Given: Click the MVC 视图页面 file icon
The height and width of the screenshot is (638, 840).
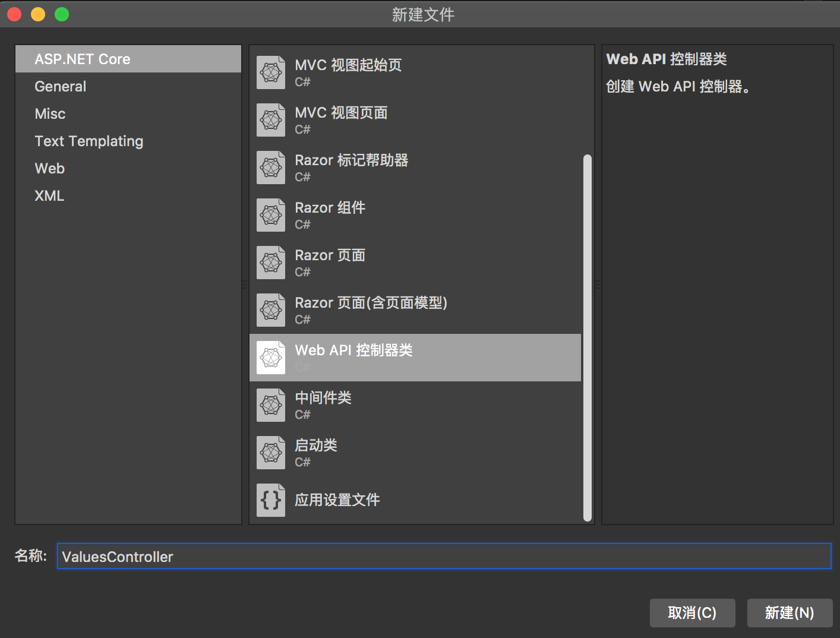Looking at the screenshot, I should click(x=271, y=120).
